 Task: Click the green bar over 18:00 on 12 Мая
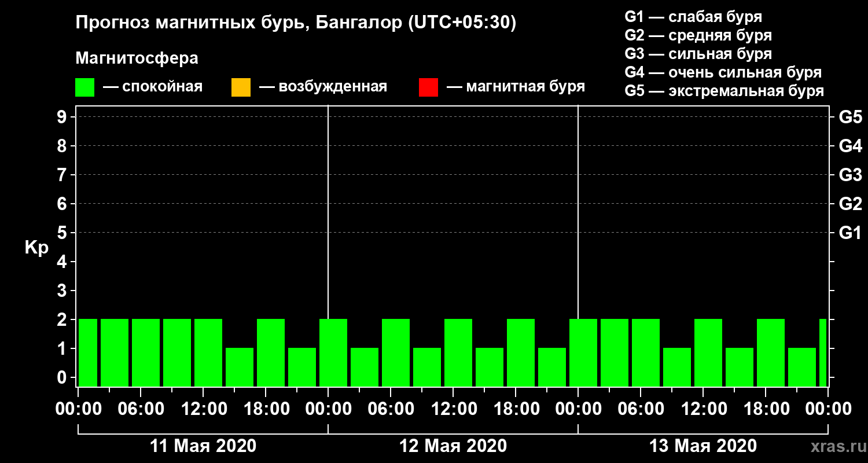click(x=521, y=352)
